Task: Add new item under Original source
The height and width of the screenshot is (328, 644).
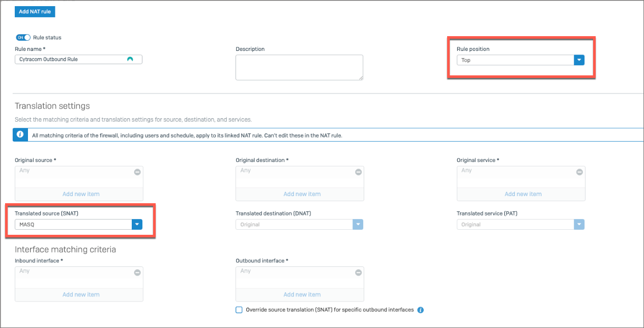Action: point(81,194)
